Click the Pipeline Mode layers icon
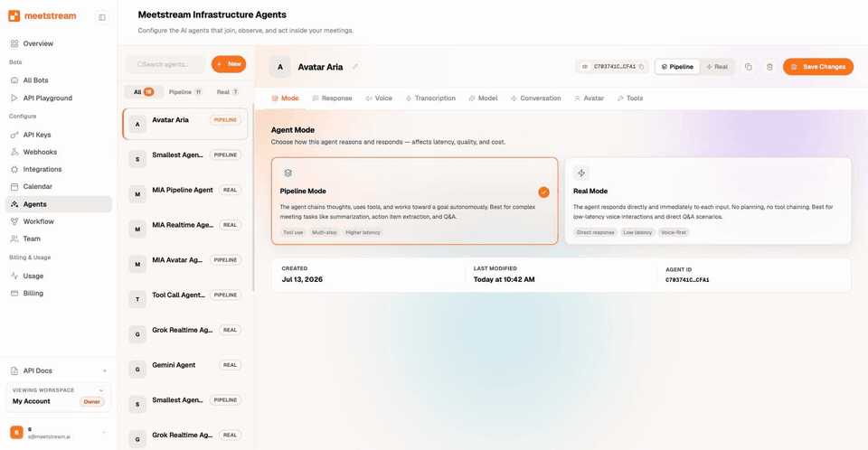Viewport: 868px width, 450px height. [288, 173]
